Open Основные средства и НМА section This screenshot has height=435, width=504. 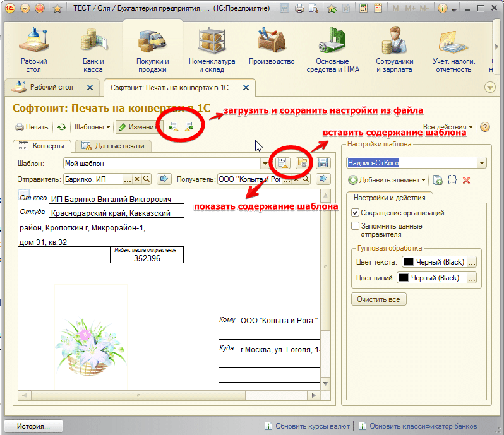coord(333,51)
